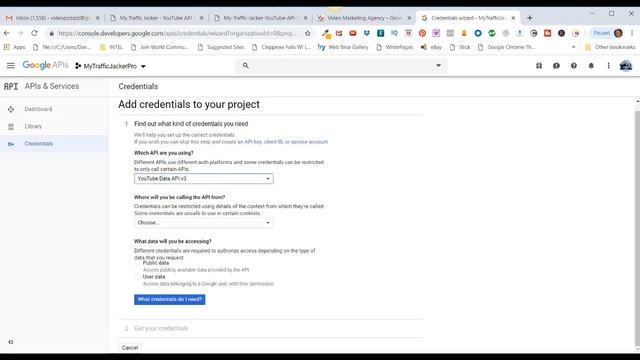Open the Join World Commu... bookmark
Screen dimensions: 640x360
[x=159, y=47]
